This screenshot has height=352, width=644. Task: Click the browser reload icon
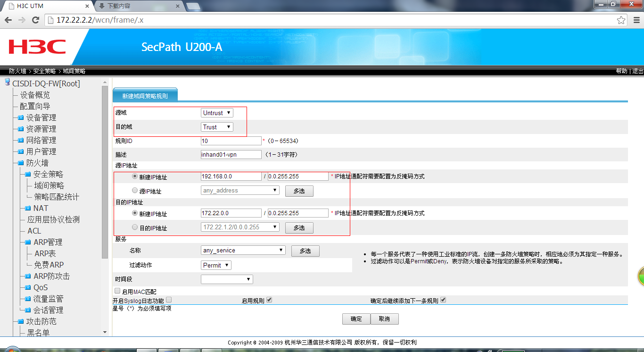point(35,20)
